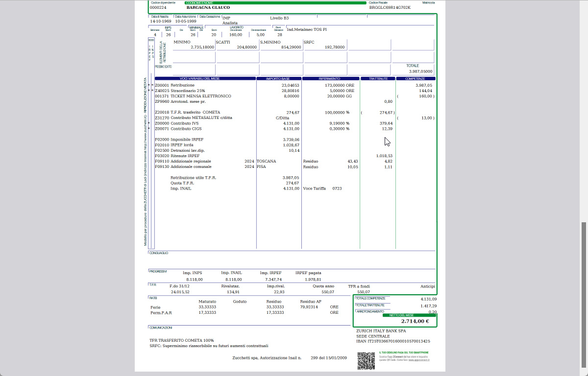Select the Residuo AP value 79,92314
Image resolution: width=588 pixels, height=376 pixels.
click(309, 307)
